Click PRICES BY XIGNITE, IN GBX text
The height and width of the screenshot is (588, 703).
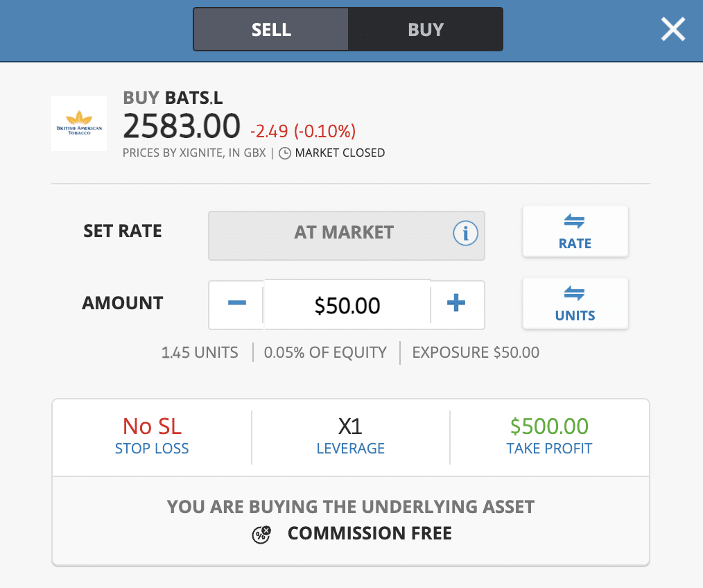[x=194, y=153]
